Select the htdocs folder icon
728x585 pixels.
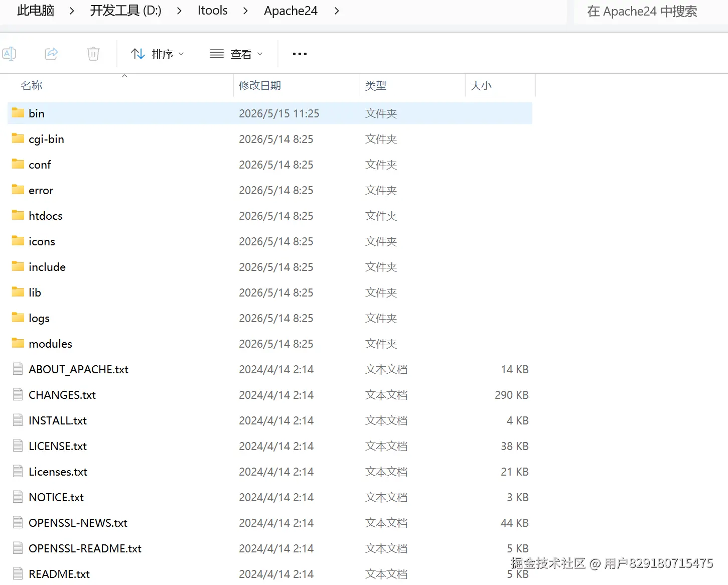[x=18, y=215]
